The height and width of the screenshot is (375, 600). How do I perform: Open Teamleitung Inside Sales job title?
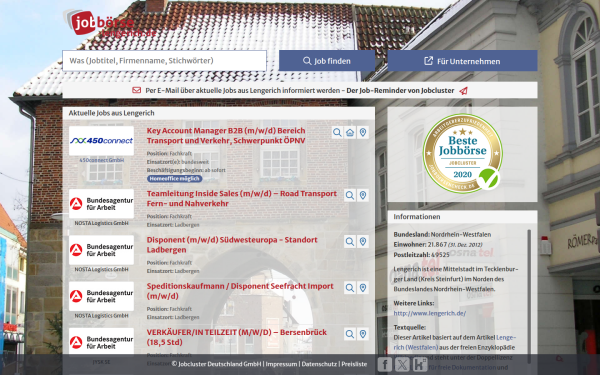(242, 198)
